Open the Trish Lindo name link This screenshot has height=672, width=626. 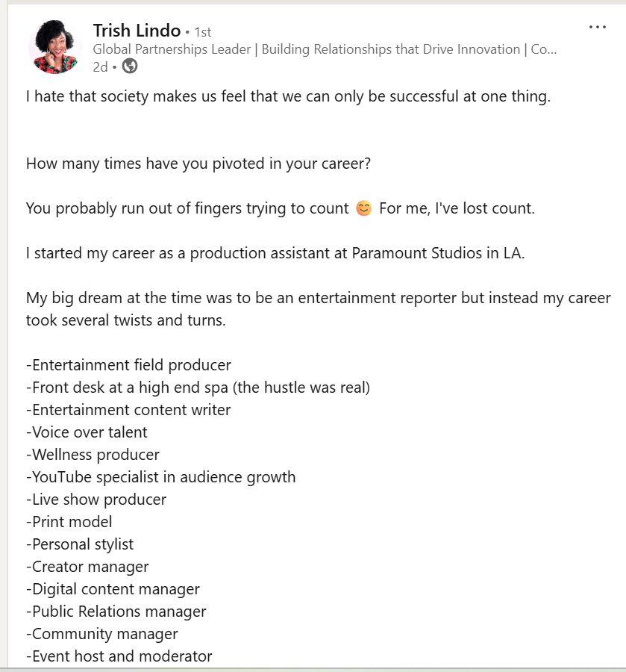pos(137,31)
